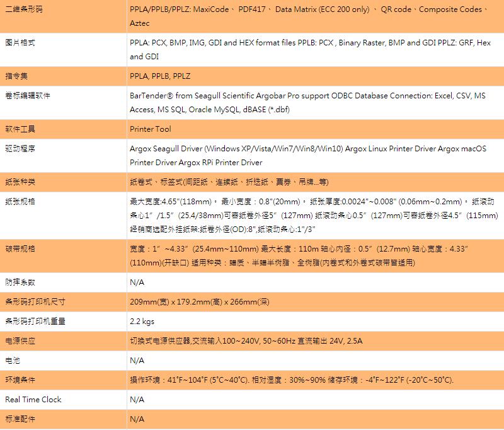Select the Real Time Clock row label
Screen dimensions: 504x430
click(33, 399)
